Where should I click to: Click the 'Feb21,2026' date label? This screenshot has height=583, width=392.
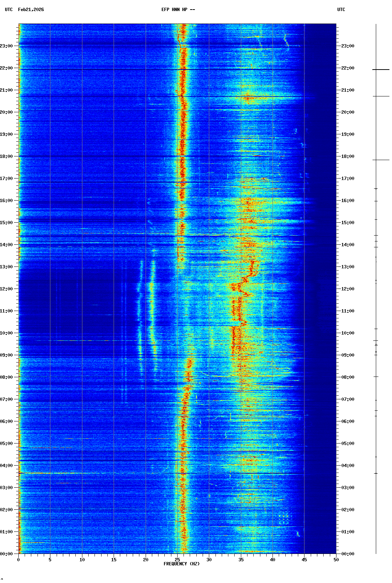click(31, 10)
